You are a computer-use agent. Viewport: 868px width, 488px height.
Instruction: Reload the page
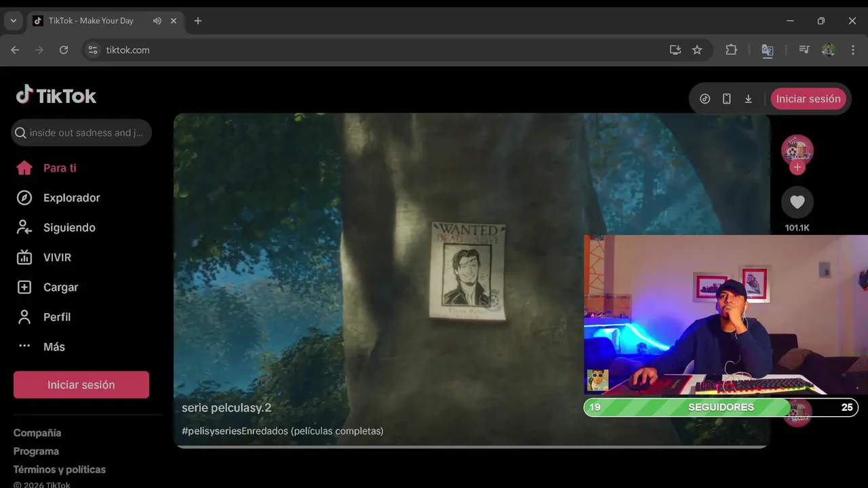pos(64,50)
